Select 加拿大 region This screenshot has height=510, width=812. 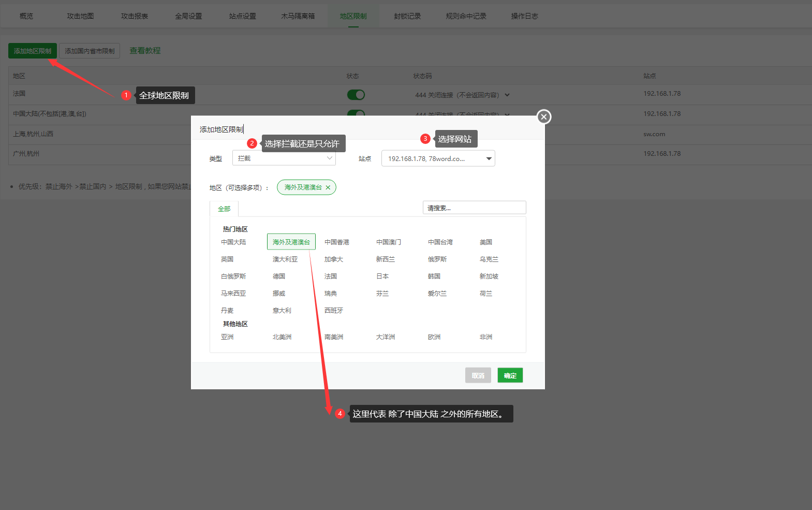coord(334,259)
